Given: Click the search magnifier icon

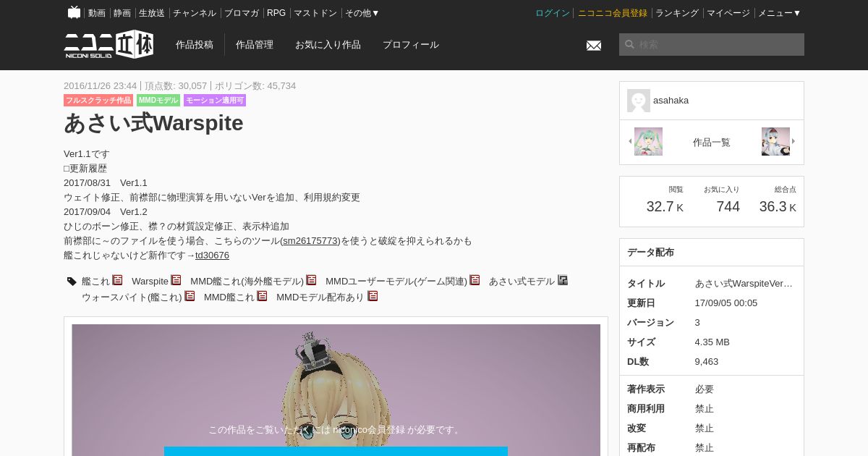Looking at the screenshot, I should [629, 45].
